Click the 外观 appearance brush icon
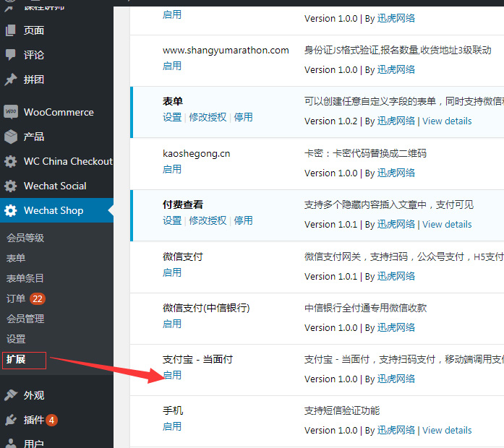This screenshot has width=504, height=448. pyautogui.click(x=10, y=395)
